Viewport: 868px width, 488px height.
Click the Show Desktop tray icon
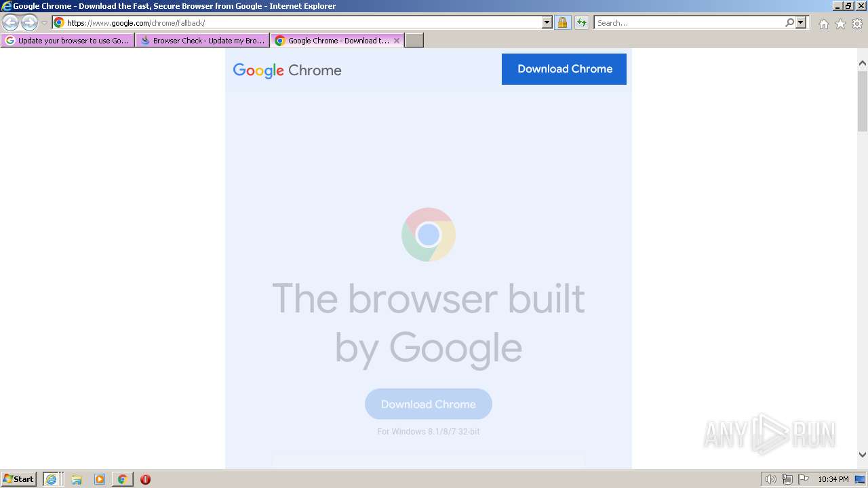pos(860,479)
